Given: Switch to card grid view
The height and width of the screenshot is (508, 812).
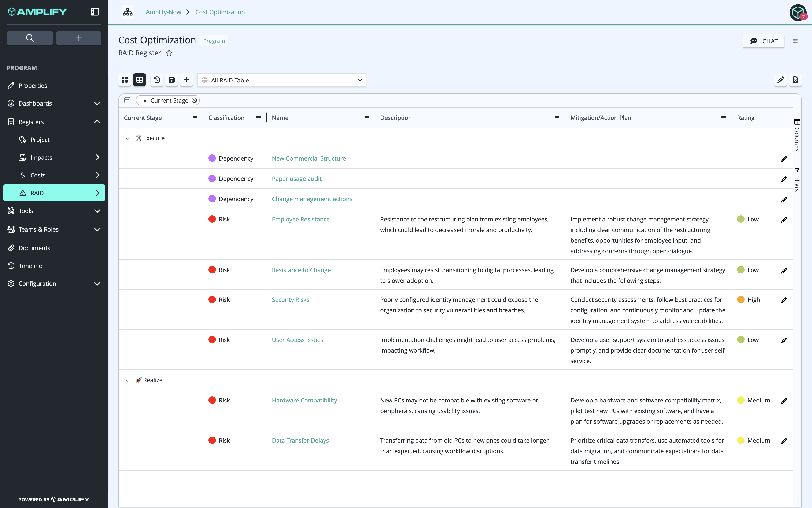Looking at the screenshot, I should tap(125, 80).
